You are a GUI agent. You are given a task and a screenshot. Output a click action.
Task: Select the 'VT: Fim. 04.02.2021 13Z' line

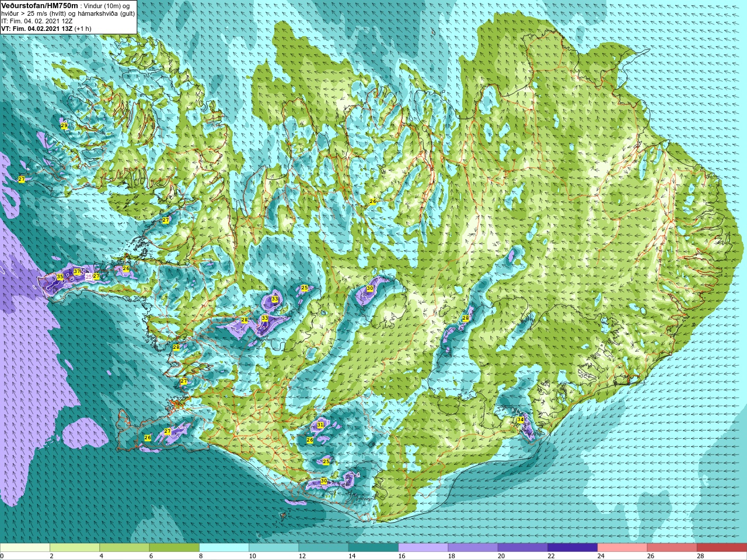click(x=37, y=29)
